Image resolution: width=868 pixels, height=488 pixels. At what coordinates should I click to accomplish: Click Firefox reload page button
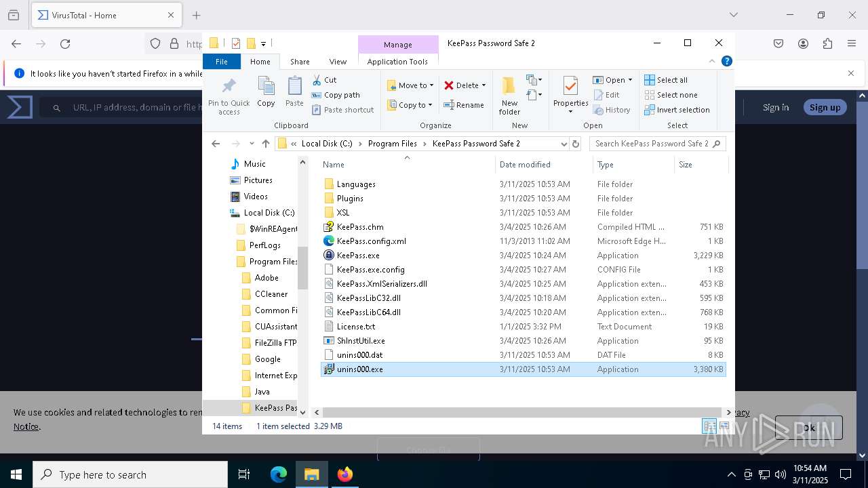65,43
